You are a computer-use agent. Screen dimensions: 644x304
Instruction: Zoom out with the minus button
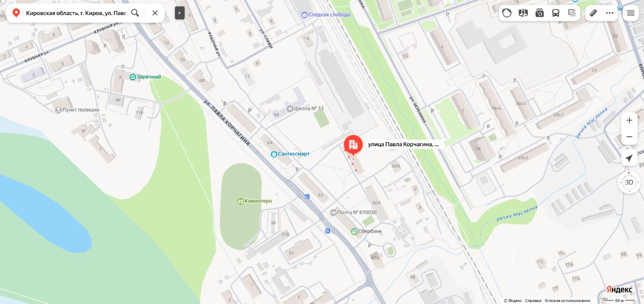(629, 137)
